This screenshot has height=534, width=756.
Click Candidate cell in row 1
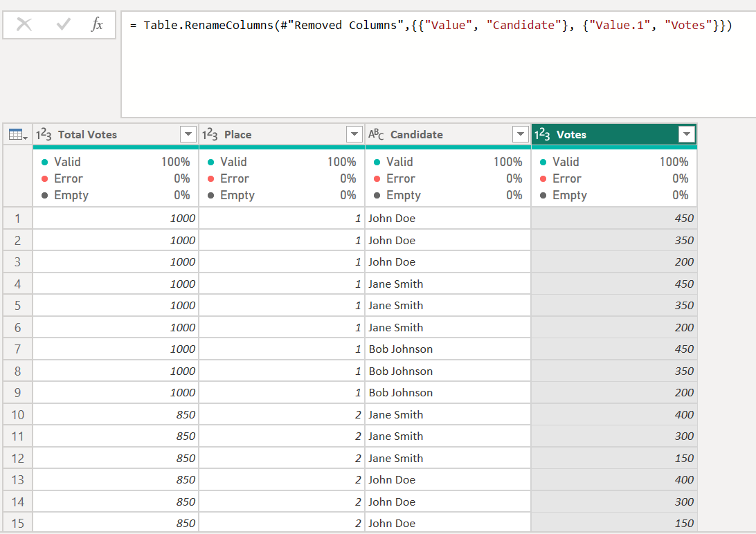(x=448, y=219)
